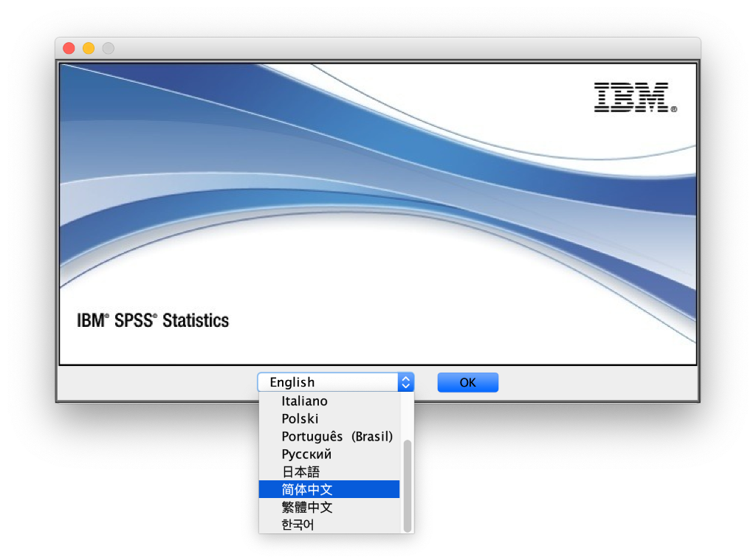
Task: Click the IBM logo on splash image
Action: pyautogui.click(x=635, y=97)
